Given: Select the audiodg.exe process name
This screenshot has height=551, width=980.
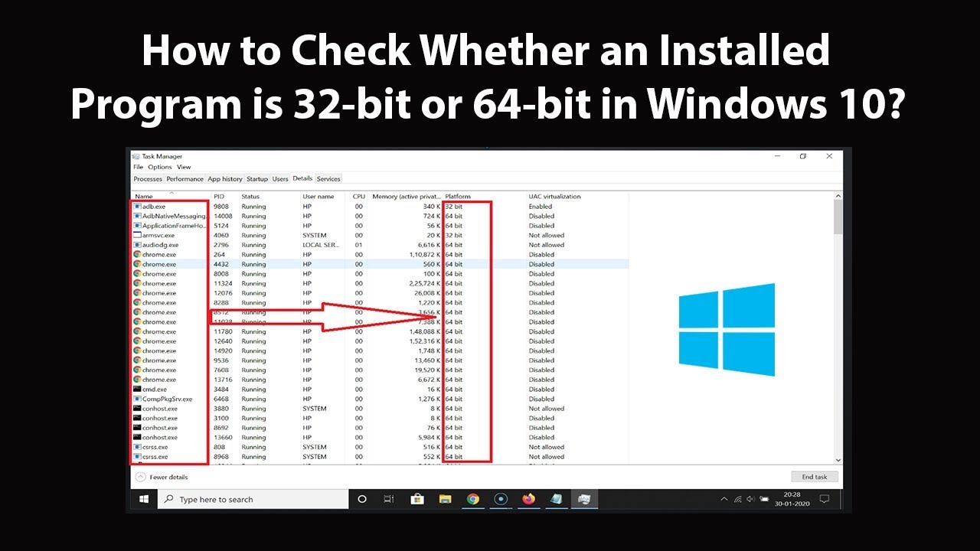Looking at the screenshot, I should (160, 245).
